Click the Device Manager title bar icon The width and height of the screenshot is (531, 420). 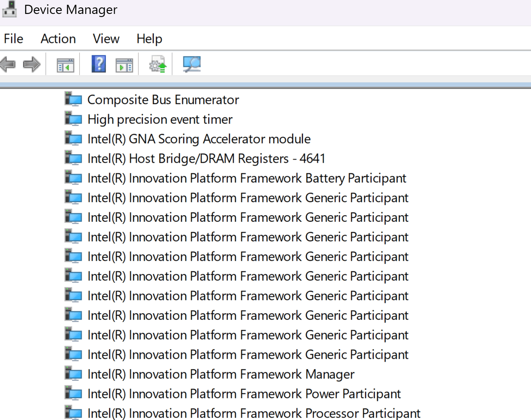pyautogui.click(x=10, y=9)
